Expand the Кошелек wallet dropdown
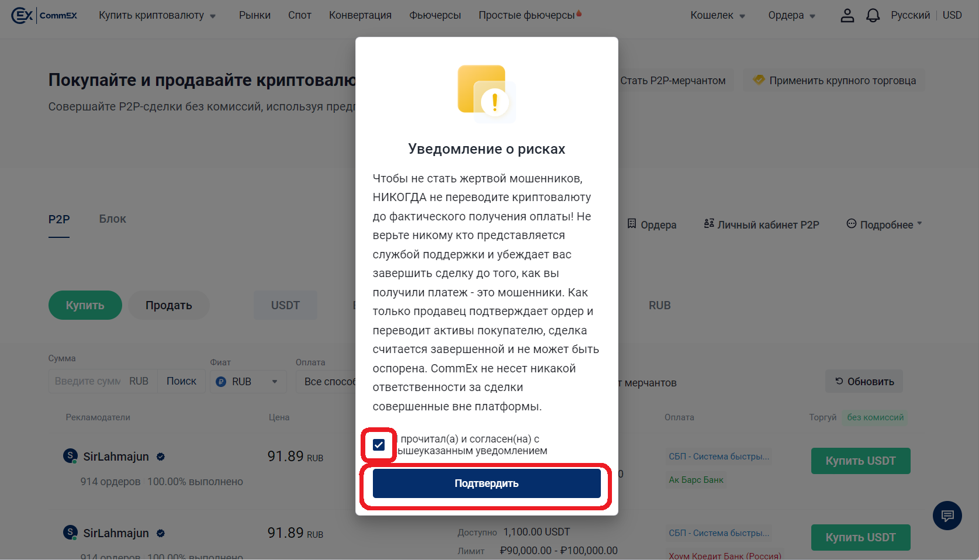Viewport: 979px width, 560px height. (x=717, y=15)
